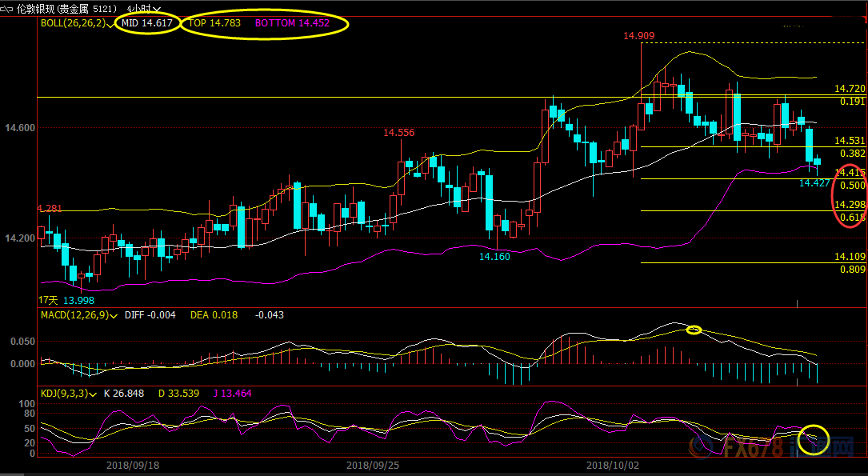This screenshot has height=476, width=868.
Task: Select the 0.382 Fibonacci level label
Action: (852, 153)
